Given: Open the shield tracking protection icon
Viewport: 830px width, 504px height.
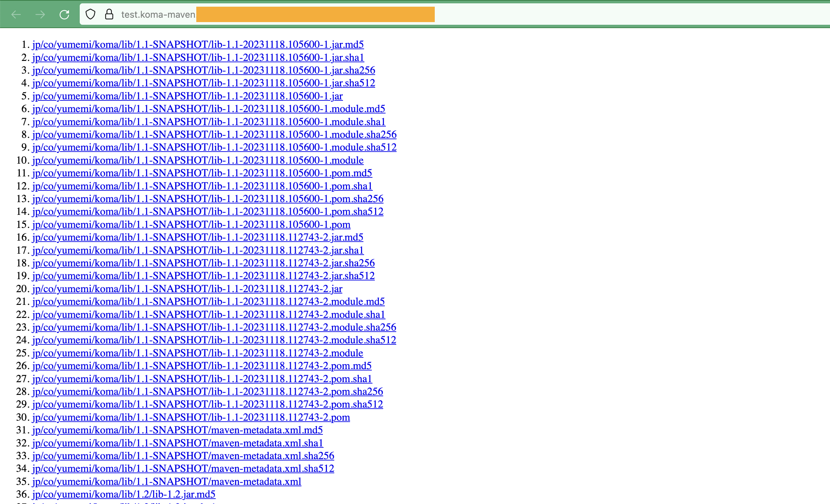Looking at the screenshot, I should click(x=90, y=14).
